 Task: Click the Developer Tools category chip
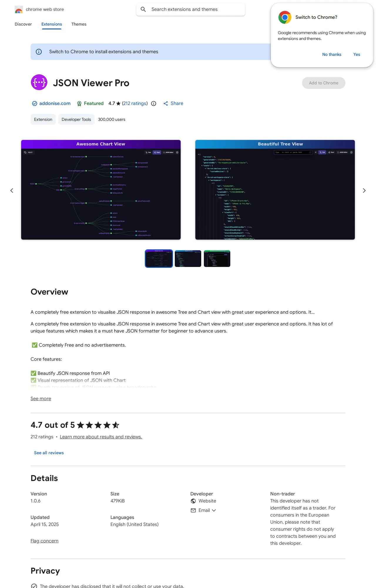tap(76, 119)
